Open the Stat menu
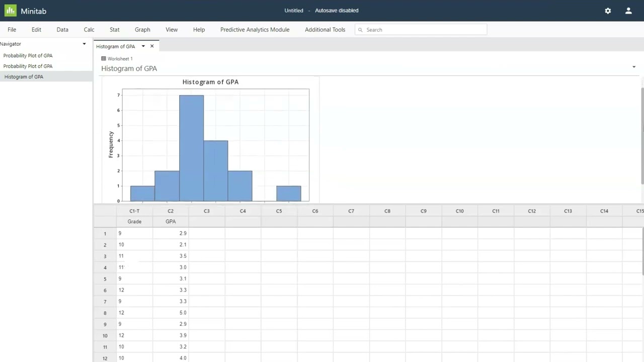Image resolution: width=644 pixels, height=362 pixels. [115, 30]
